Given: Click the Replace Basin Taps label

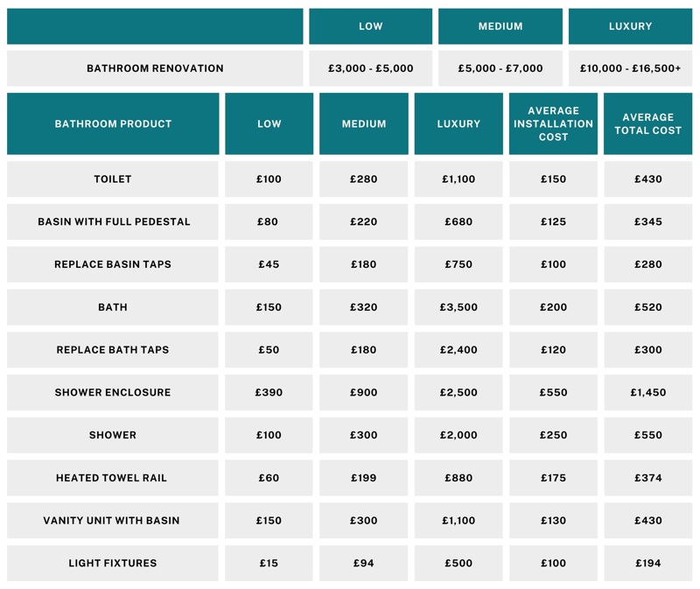Looking at the screenshot, I should point(113,264).
